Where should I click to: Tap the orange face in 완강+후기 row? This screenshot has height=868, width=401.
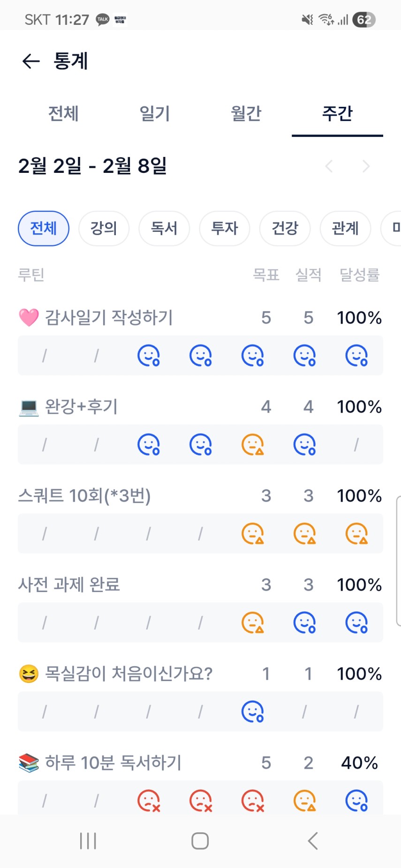pyautogui.click(x=253, y=445)
